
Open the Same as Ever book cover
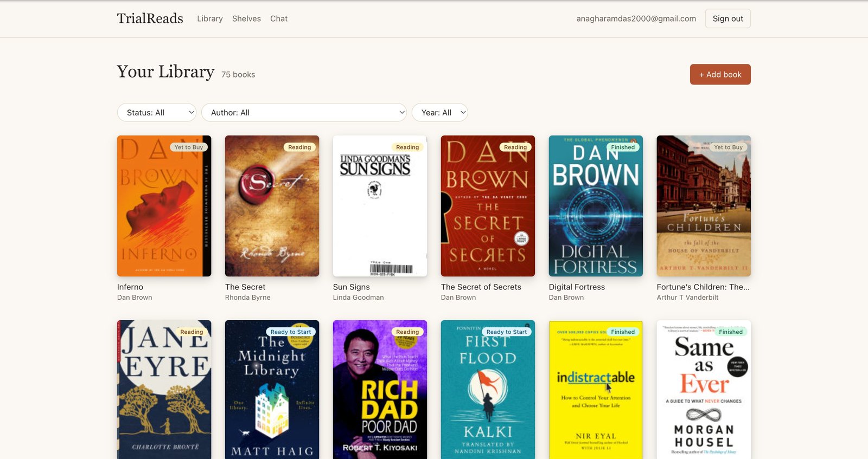(704, 390)
